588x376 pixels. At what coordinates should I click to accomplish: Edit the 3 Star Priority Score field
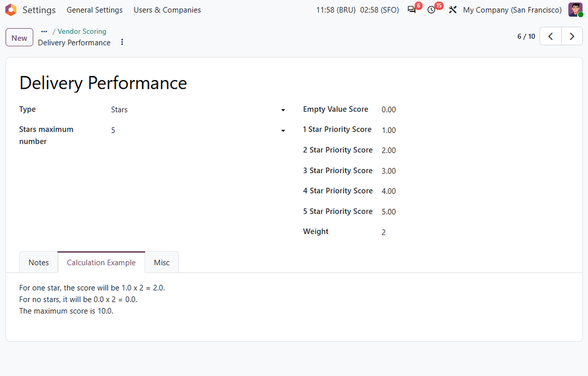tap(476, 171)
